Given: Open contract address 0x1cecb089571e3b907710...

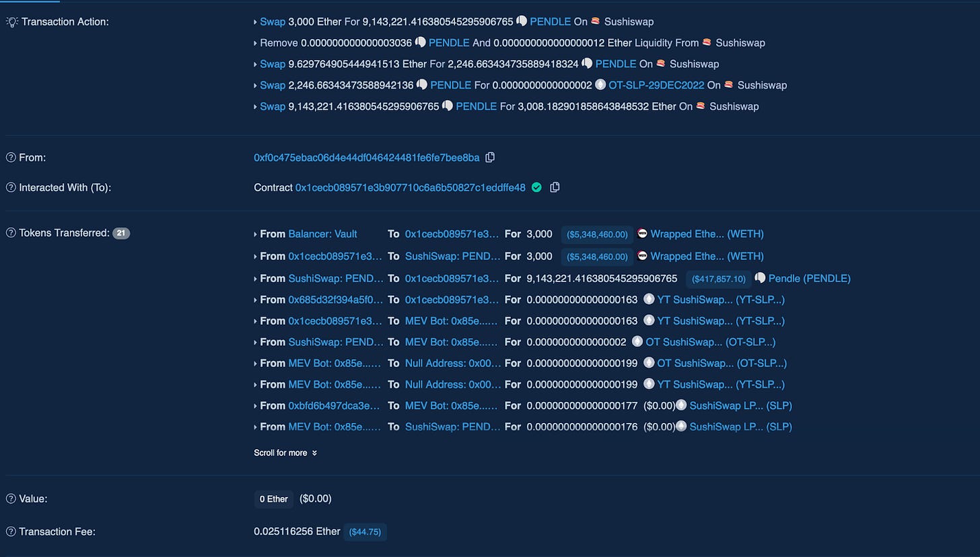Looking at the screenshot, I should click(x=411, y=187).
